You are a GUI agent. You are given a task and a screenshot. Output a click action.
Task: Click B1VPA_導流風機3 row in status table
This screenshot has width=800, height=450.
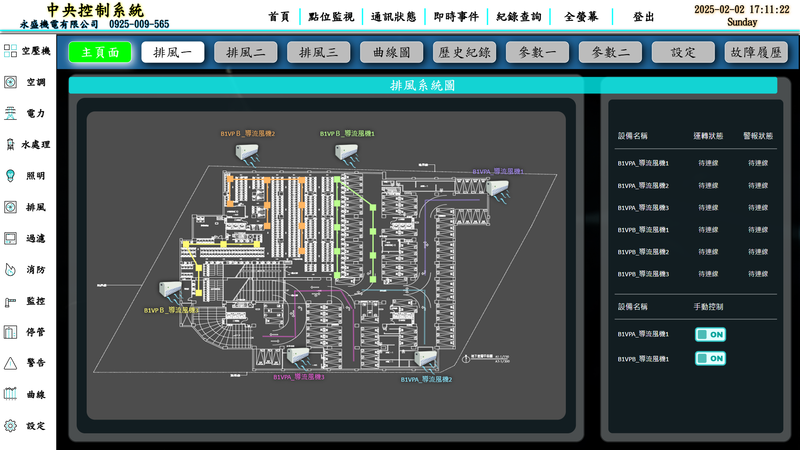(x=695, y=208)
